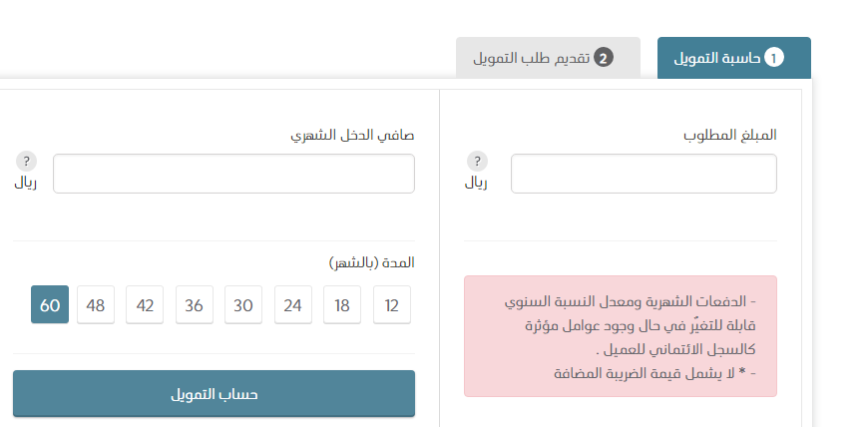
Task: Open the تقديم طلب التمويل tab
Action: point(548,58)
